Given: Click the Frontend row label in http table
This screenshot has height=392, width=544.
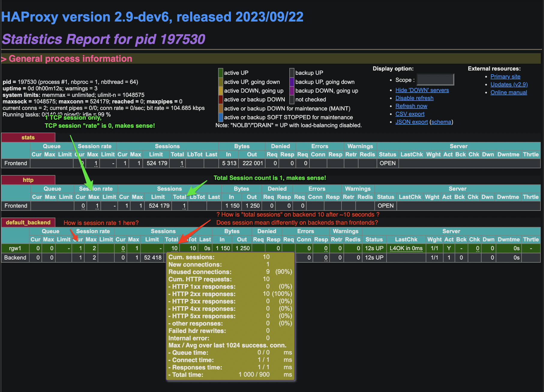Looking at the screenshot, I should coord(16,206).
